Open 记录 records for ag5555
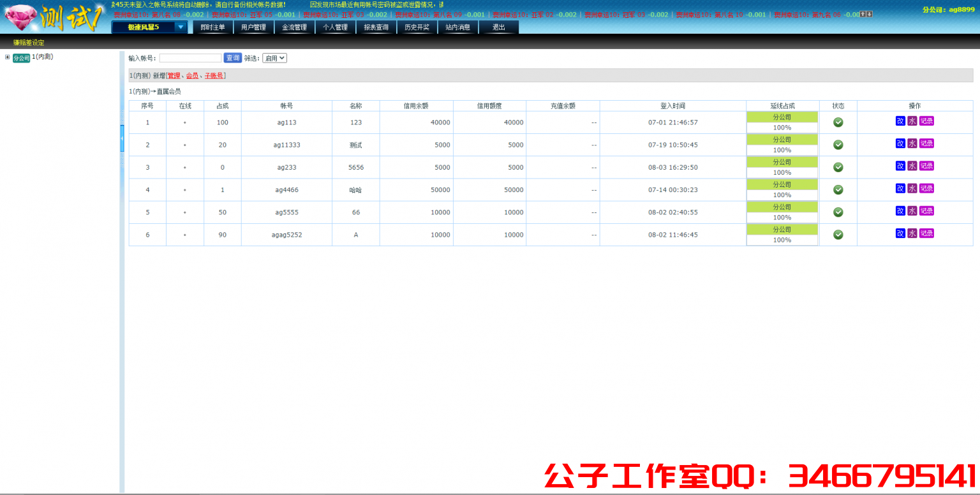The width and height of the screenshot is (980, 495). click(x=926, y=211)
